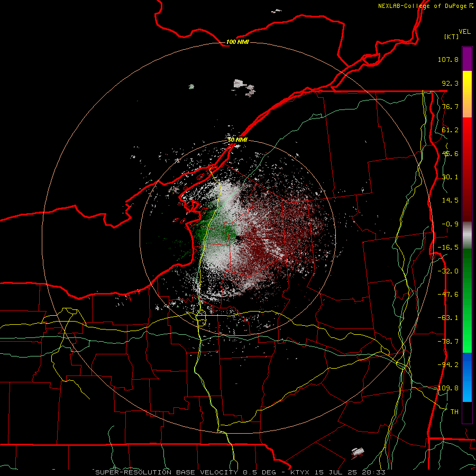This screenshot has height=476, width=476.
Task: Click the purple segment of the velocity color bar
Action: point(467,59)
